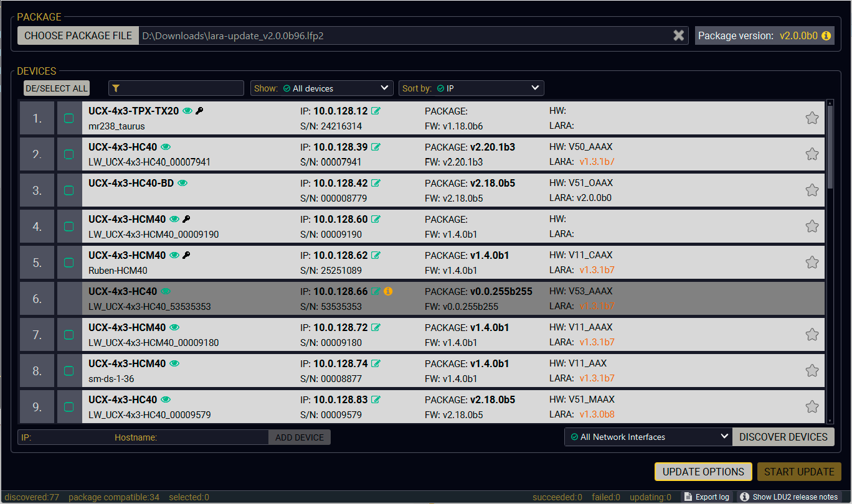Star the UCX-4x3-HC40-BD device
Screen dimensions: 852x504
click(812, 190)
